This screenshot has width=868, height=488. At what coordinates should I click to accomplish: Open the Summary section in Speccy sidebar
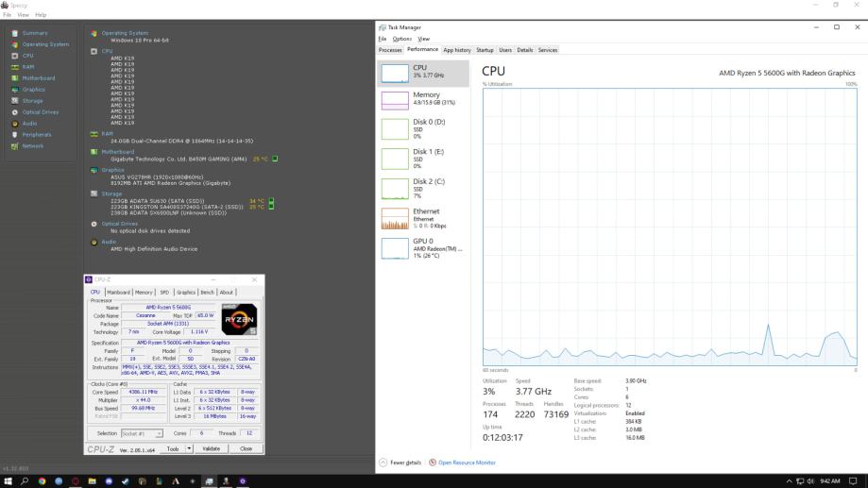pyautogui.click(x=35, y=33)
